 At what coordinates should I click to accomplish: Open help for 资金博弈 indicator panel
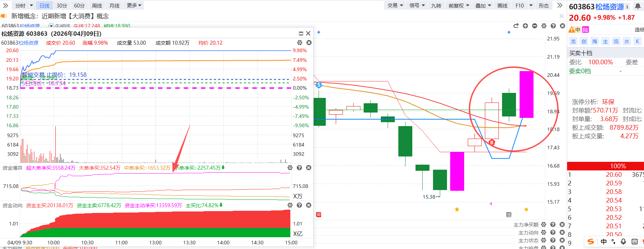tap(299, 168)
